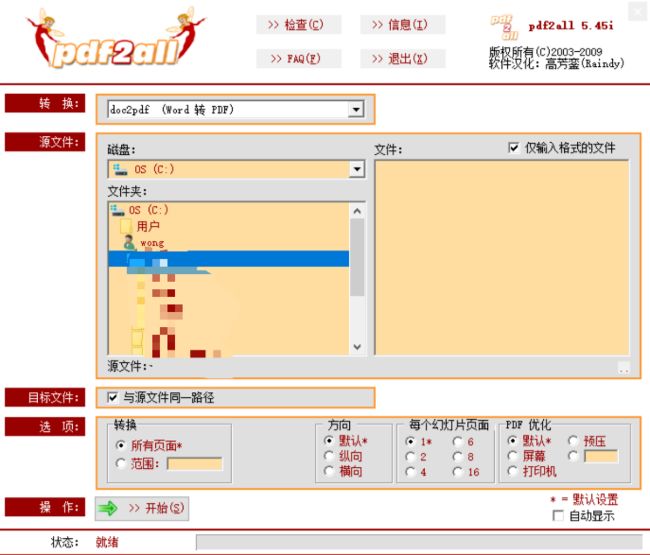Click the folder list scrollbar thumb
This screenshot has height=555, width=650.
tap(357, 257)
